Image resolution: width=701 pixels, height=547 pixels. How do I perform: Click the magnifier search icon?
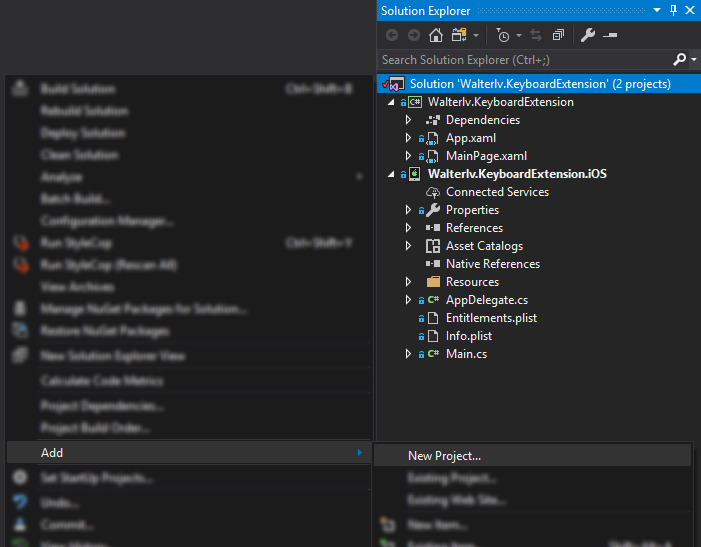click(680, 59)
